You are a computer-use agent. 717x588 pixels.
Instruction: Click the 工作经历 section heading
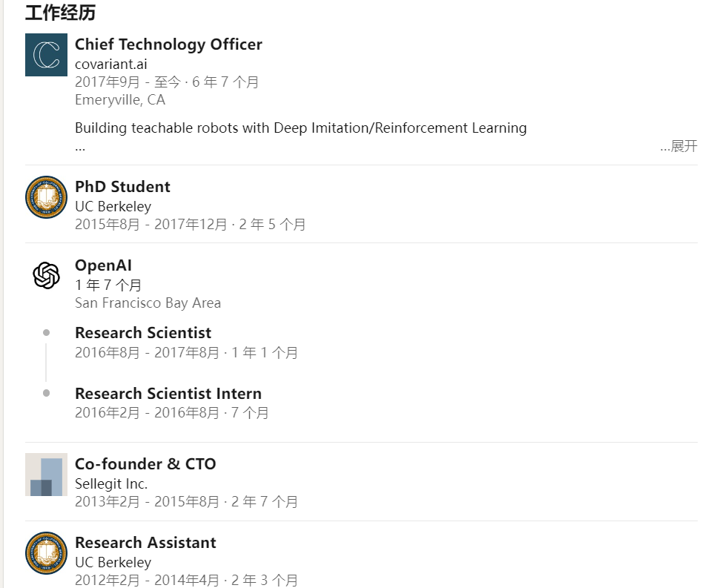[x=60, y=13]
